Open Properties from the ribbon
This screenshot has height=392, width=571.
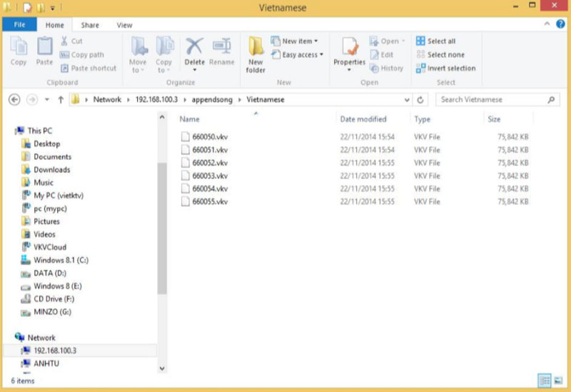click(x=350, y=51)
